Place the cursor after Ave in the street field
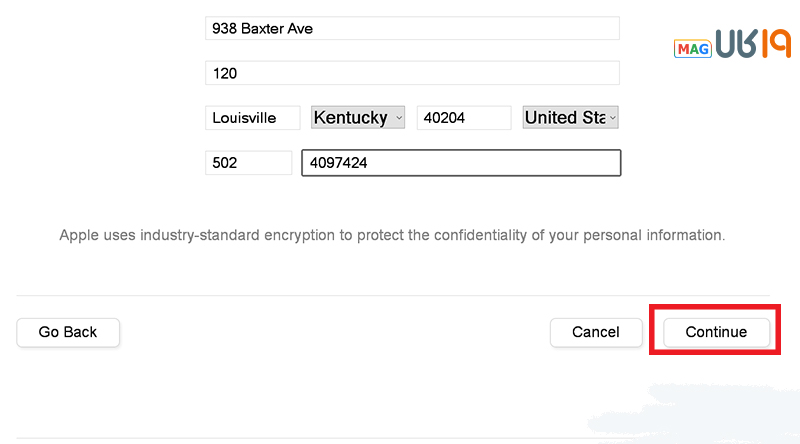Viewport: 800px width, 444px height. pos(314,29)
